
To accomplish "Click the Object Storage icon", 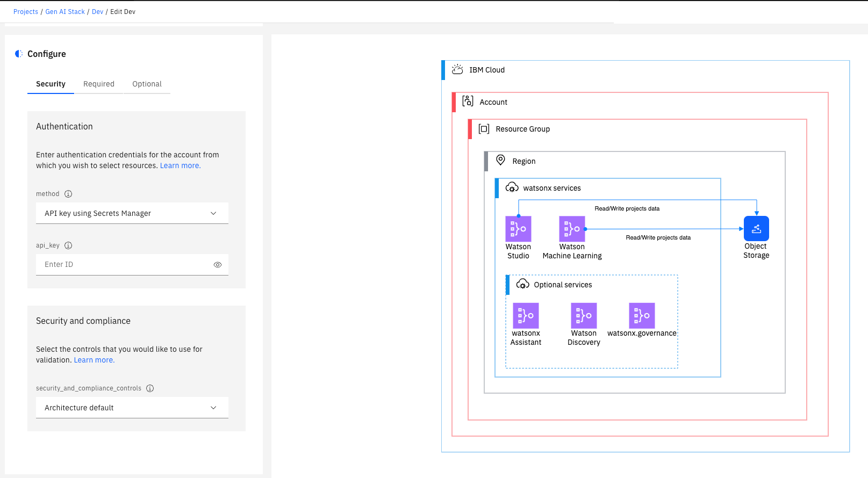I will (x=756, y=228).
